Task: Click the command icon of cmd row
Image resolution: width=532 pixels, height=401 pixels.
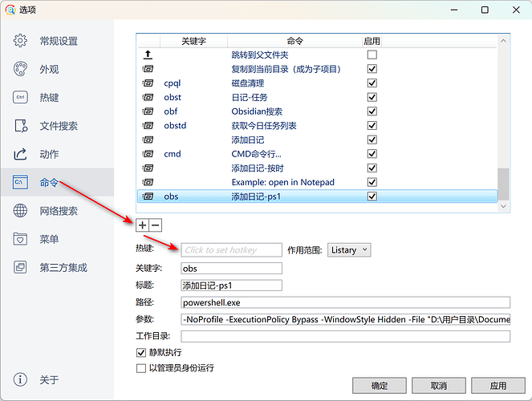Action: pyautogui.click(x=148, y=154)
